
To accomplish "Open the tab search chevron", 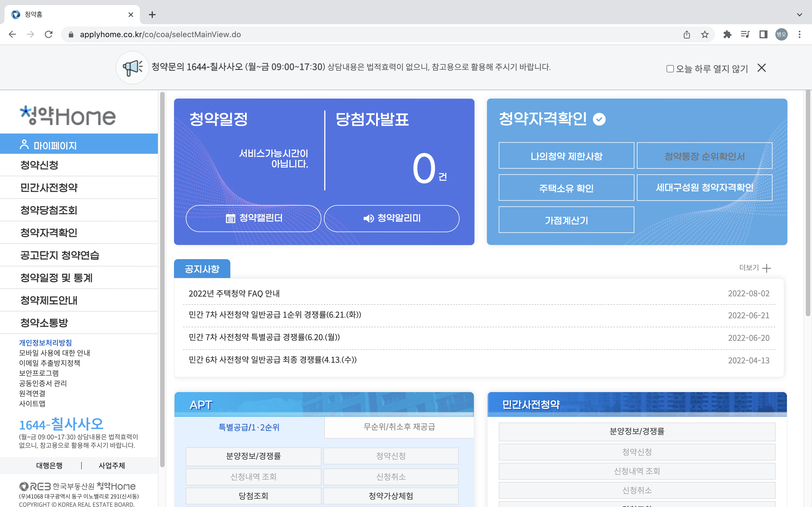I will [x=800, y=15].
